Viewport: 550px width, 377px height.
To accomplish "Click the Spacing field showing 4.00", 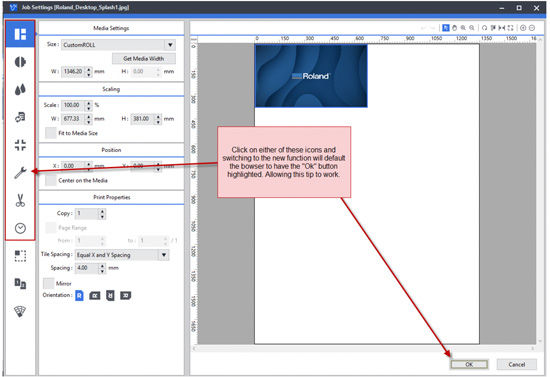I will pyautogui.click(x=87, y=268).
